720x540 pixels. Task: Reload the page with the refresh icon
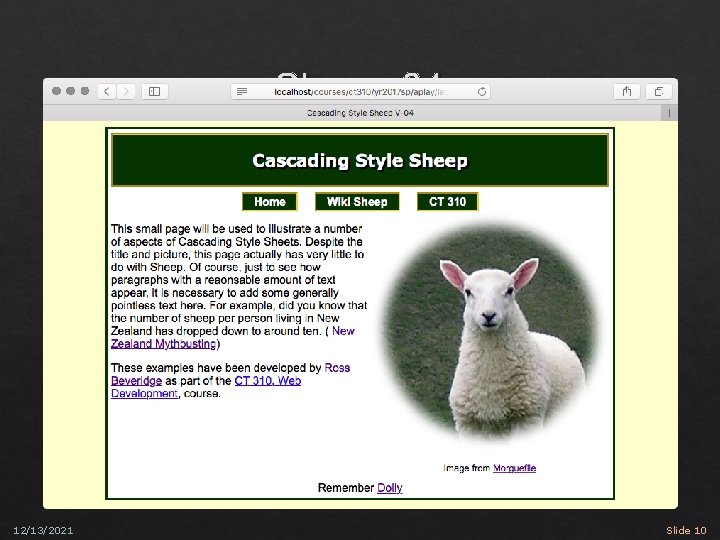coord(482,92)
